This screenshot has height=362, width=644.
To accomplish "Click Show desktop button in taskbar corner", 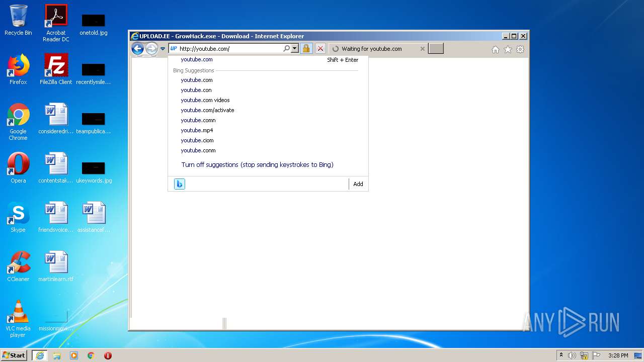I will pos(638,355).
